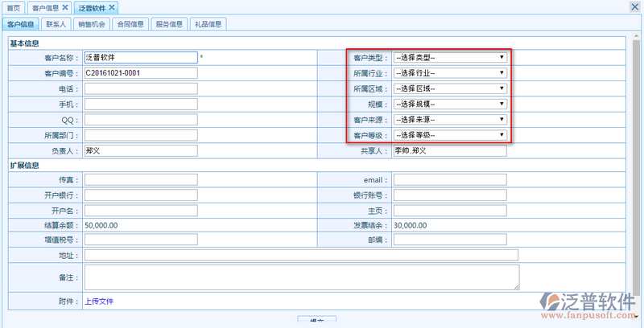This screenshot has height=328, width=644.
Task: Open the 合同信息 sub-tab
Action: coord(130,24)
